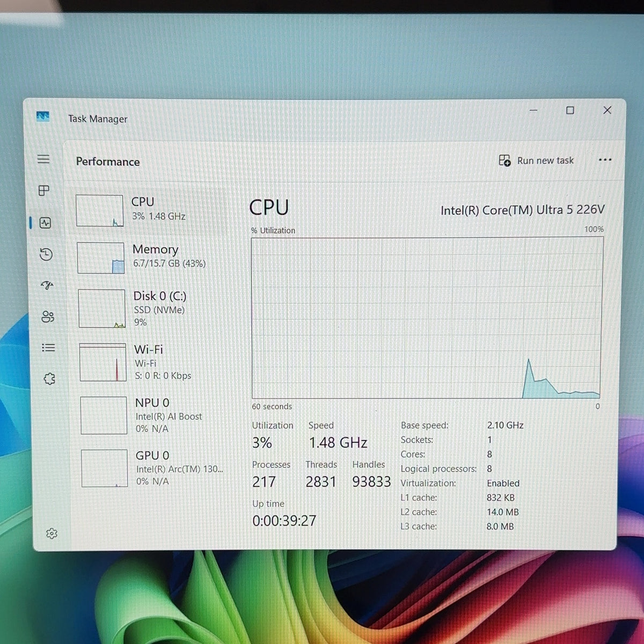The image size is (644, 644).
Task: Open the Details list page icon
Action: (48, 348)
